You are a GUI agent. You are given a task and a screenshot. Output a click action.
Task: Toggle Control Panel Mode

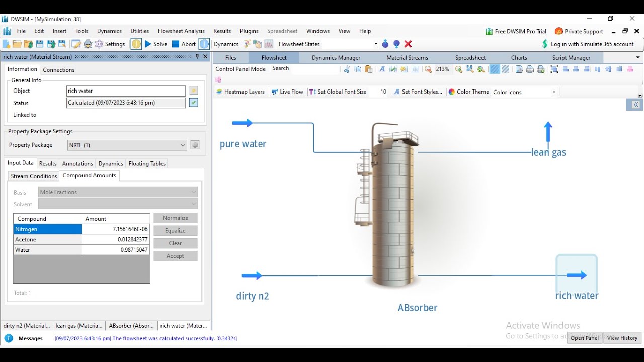240,69
